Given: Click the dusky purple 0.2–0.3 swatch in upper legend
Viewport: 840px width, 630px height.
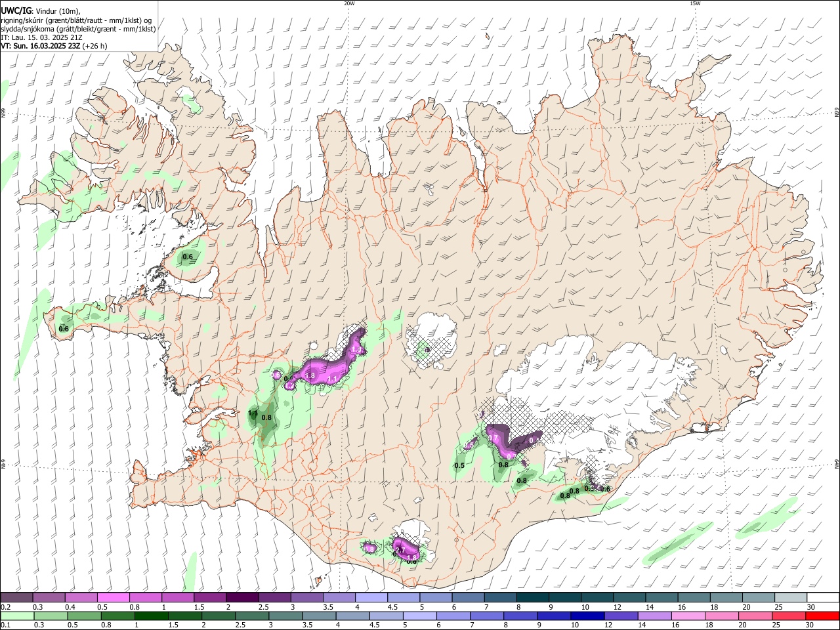Looking at the screenshot, I should tap(17, 598).
